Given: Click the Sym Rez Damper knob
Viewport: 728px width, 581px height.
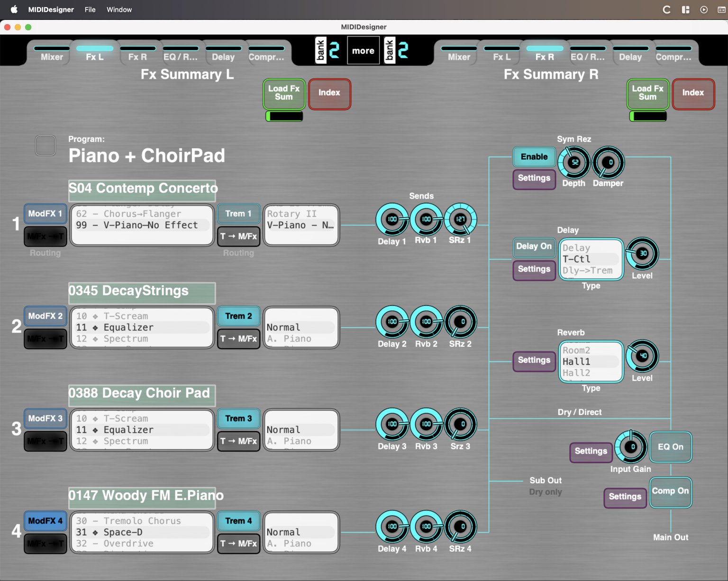Looking at the screenshot, I should click(x=608, y=163).
